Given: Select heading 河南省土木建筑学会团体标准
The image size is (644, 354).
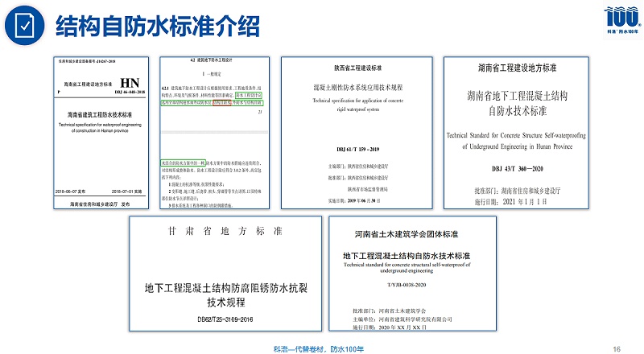Looking at the screenshot, I should (407, 234).
